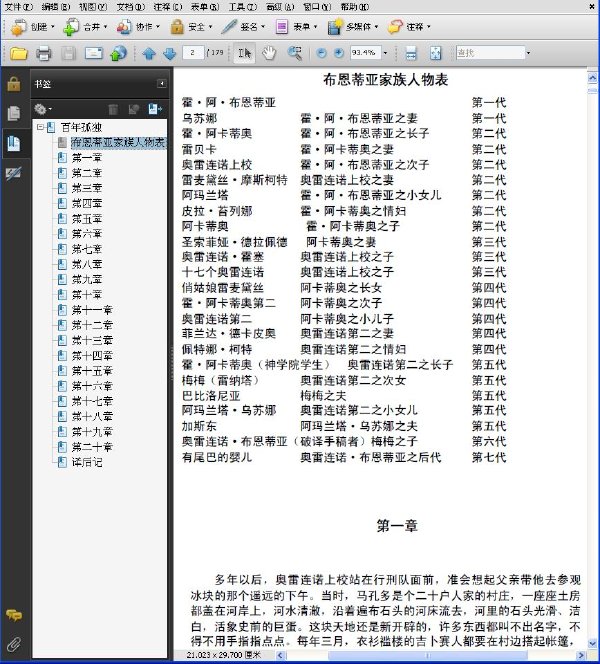
Task: Click the Save disk icon
Action: click(x=68, y=53)
